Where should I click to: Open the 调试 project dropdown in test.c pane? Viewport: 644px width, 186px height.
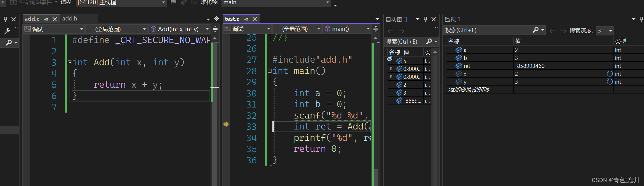tap(247, 29)
